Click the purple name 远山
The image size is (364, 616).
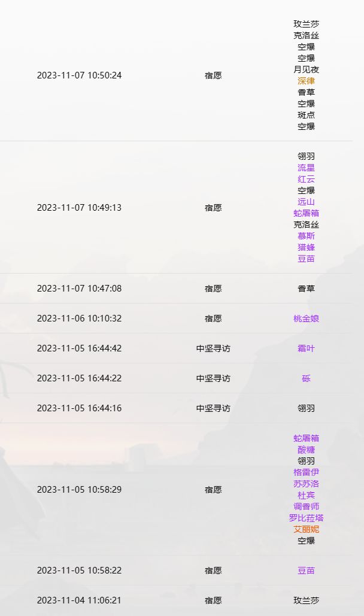[306, 202]
